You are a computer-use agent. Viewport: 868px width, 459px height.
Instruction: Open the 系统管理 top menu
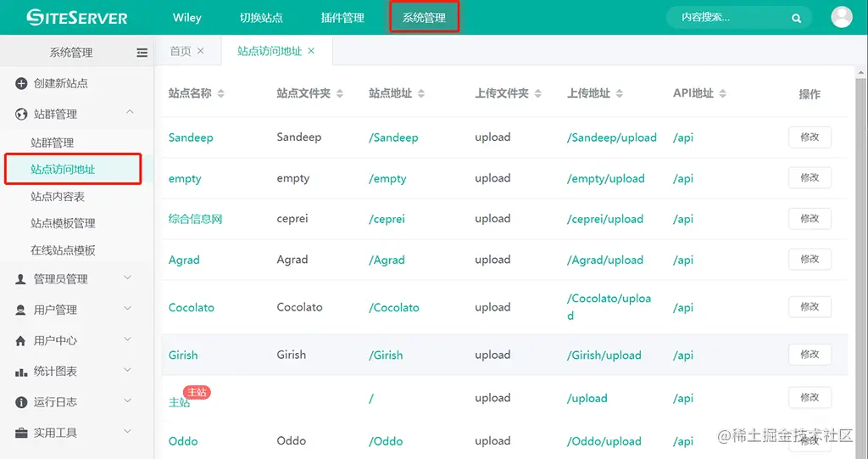424,18
